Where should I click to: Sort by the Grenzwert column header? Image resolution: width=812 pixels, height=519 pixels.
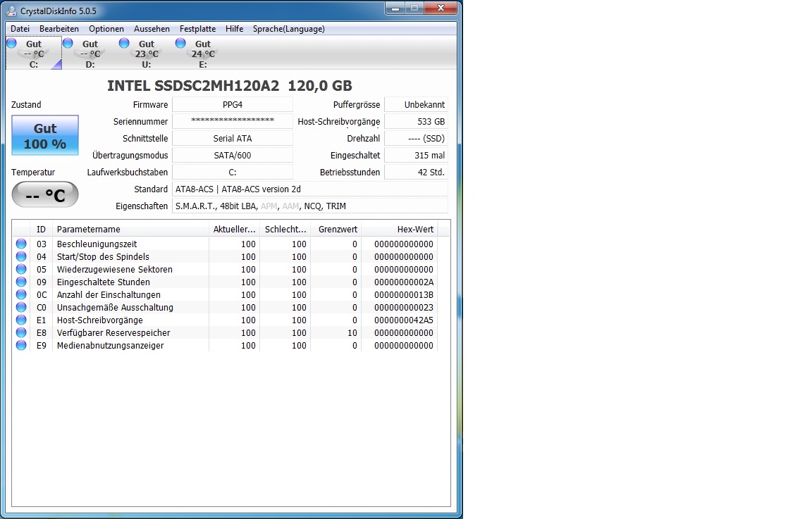click(336, 230)
